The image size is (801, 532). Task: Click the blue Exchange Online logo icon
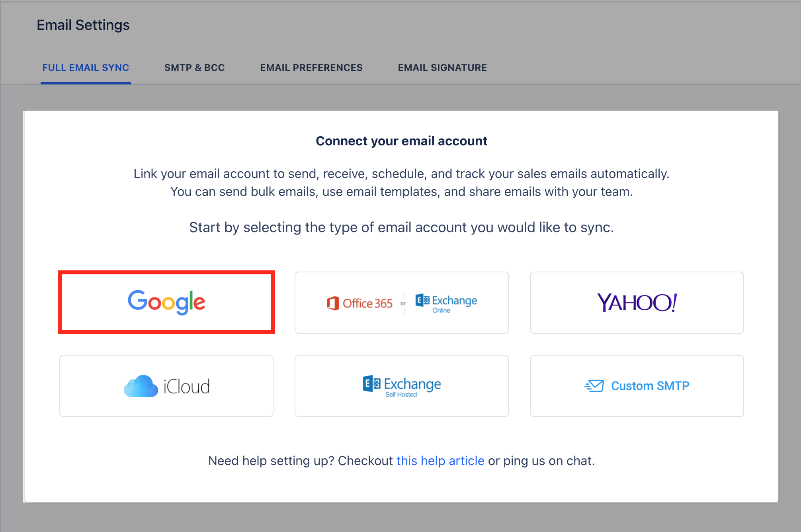coord(422,300)
